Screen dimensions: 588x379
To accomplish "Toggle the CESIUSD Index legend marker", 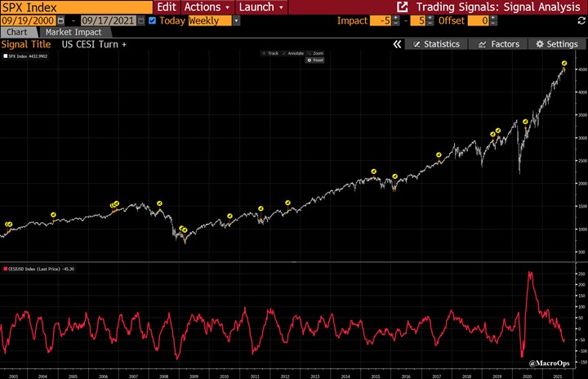I will coord(5,268).
